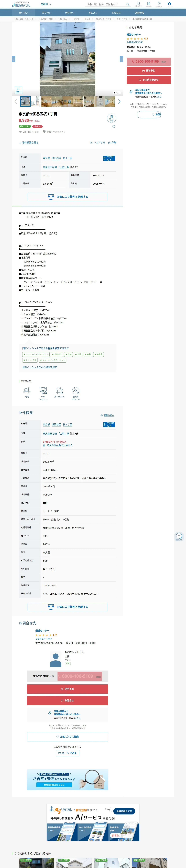Screen dimensions: 186x868
Task: Click the lower お問合せ button
Action: pyautogui.click(x=68, y=700)
